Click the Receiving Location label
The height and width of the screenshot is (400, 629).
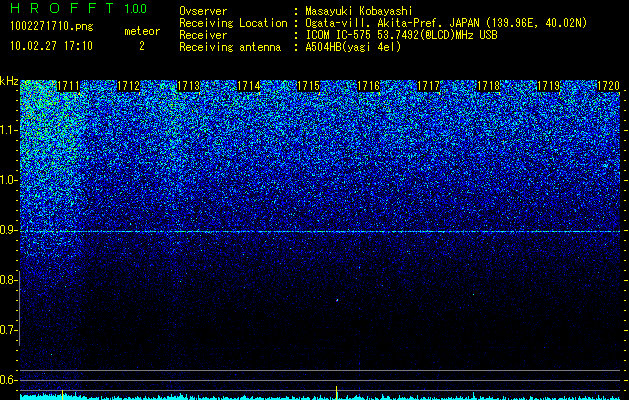pyautogui.click(x=233, y=23)
